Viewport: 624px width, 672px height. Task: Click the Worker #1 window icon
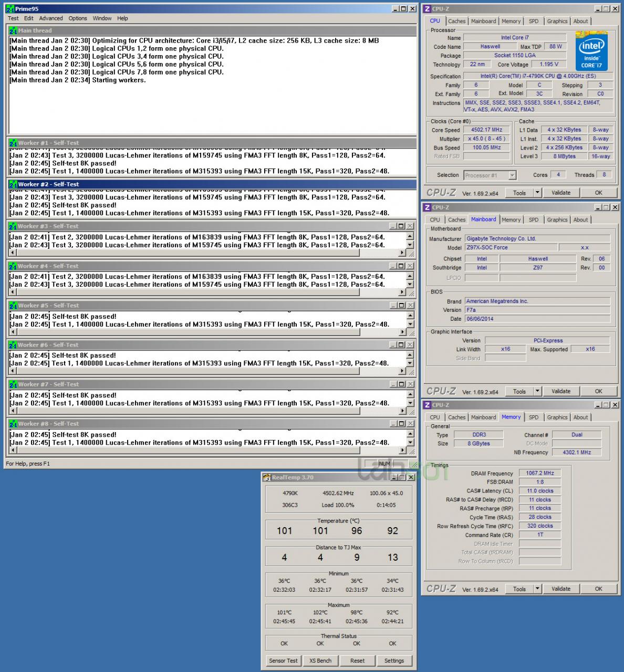pyautogui.click(x=13, y=143)
